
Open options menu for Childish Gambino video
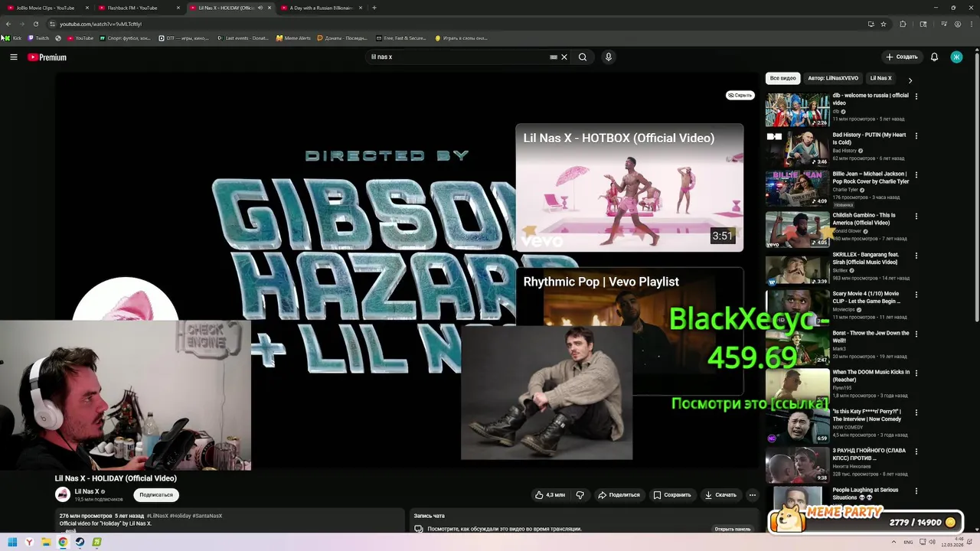click(x=916, y=217)
